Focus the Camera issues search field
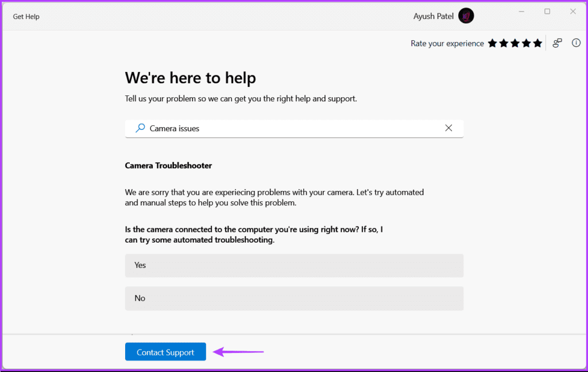 click(294, 128)
